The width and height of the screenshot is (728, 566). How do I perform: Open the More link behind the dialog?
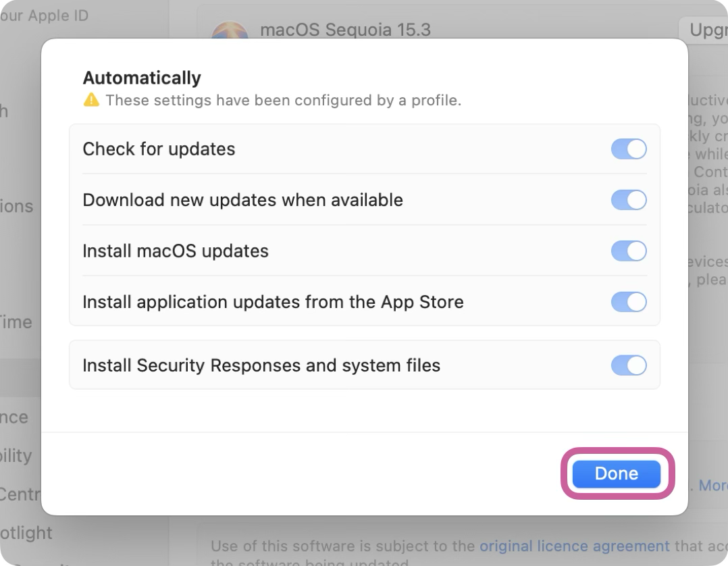712,485
